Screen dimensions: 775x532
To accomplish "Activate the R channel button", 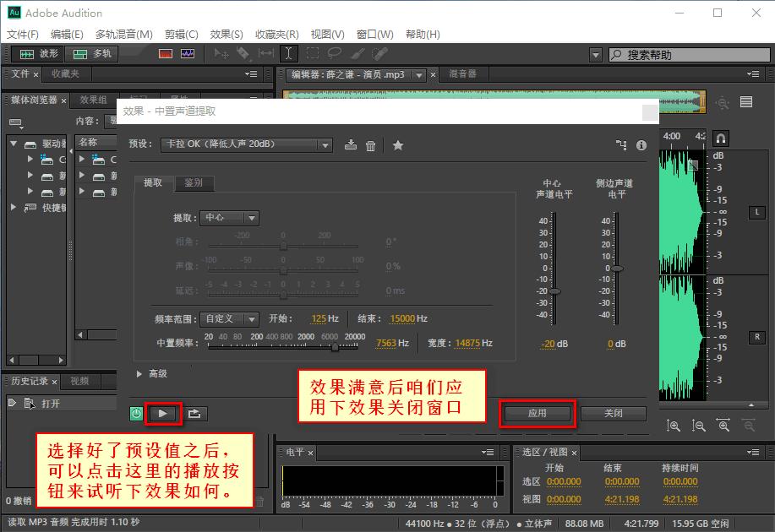I will click(x=756, y=337).
